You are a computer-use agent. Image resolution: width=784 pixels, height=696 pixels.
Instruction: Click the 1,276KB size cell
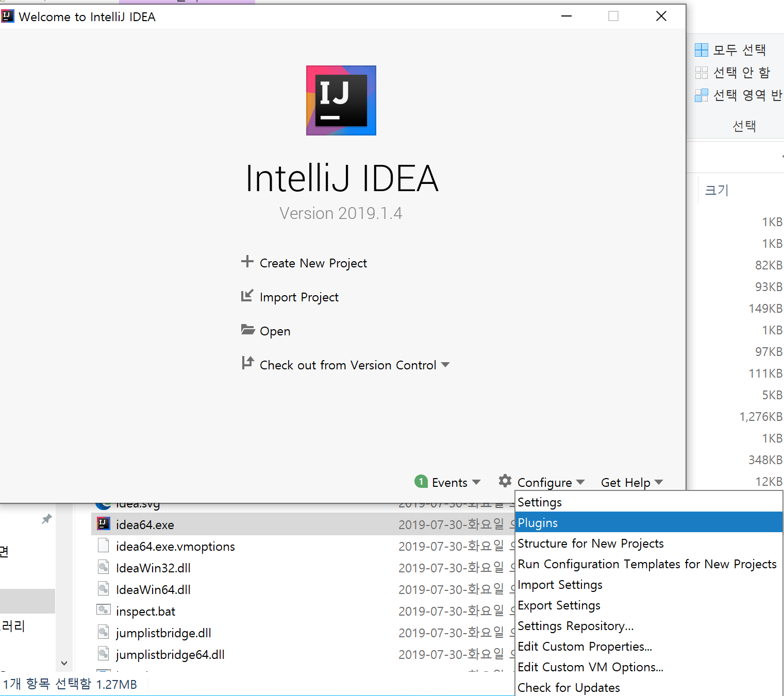coord(761,417)
